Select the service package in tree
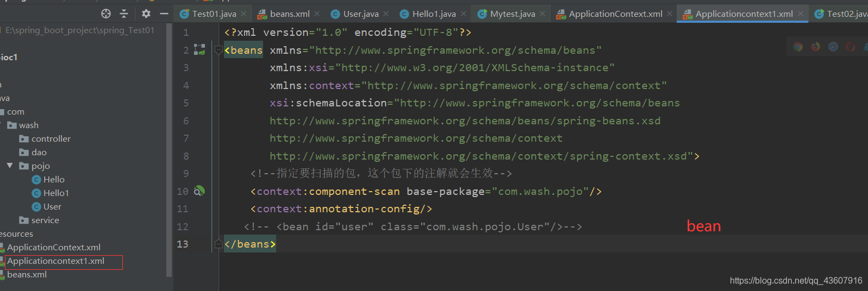Screen dimensions: 868x291 (45, 220)
